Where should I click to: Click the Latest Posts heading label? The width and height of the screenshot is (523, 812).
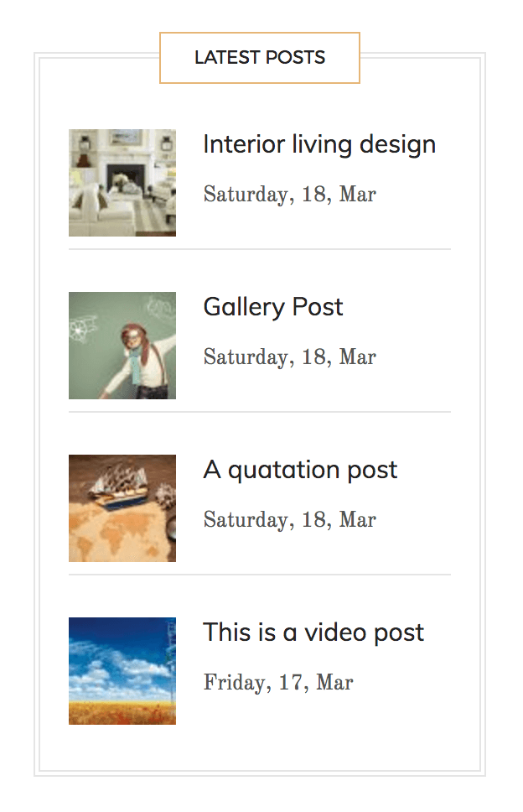[x=260, y=58]
